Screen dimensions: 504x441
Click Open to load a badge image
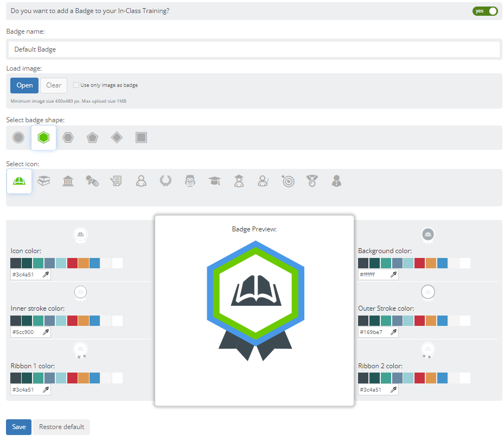[x=24, y=85]
